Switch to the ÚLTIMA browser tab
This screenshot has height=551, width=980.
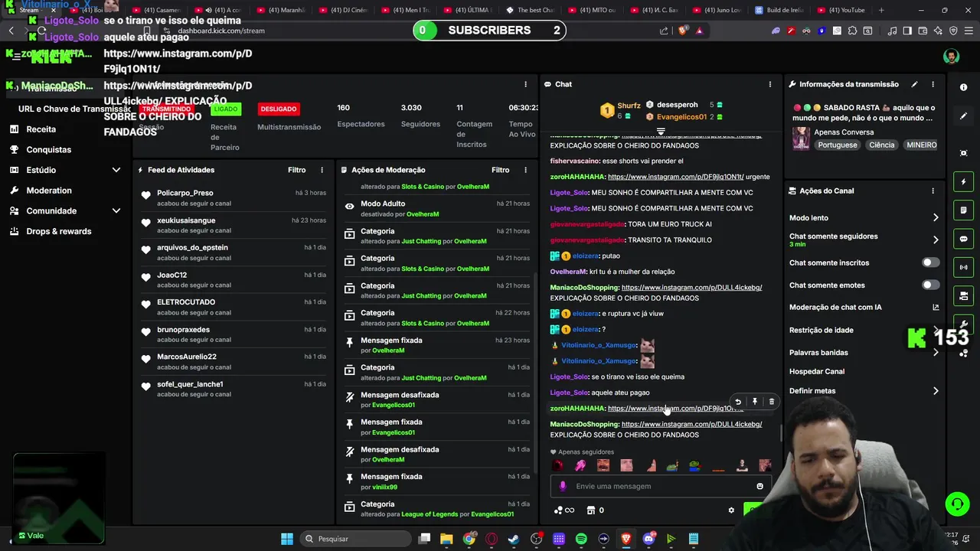click(x=470, y=10)
